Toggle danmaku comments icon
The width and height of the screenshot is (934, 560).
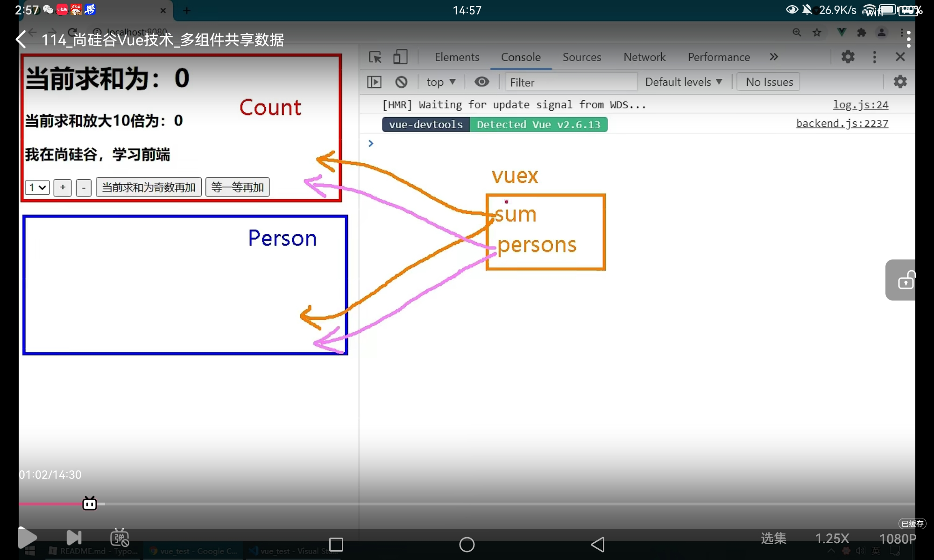(x=120, y=538)
